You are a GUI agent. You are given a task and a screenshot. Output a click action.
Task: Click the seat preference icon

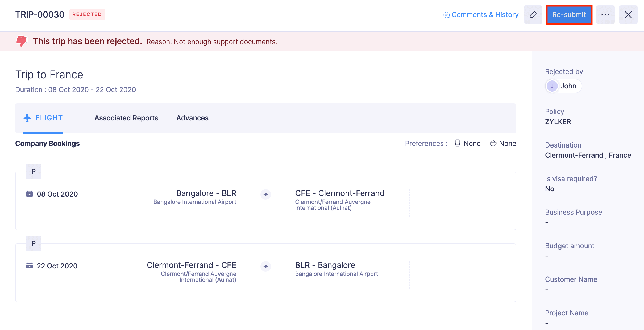(457, 143)
